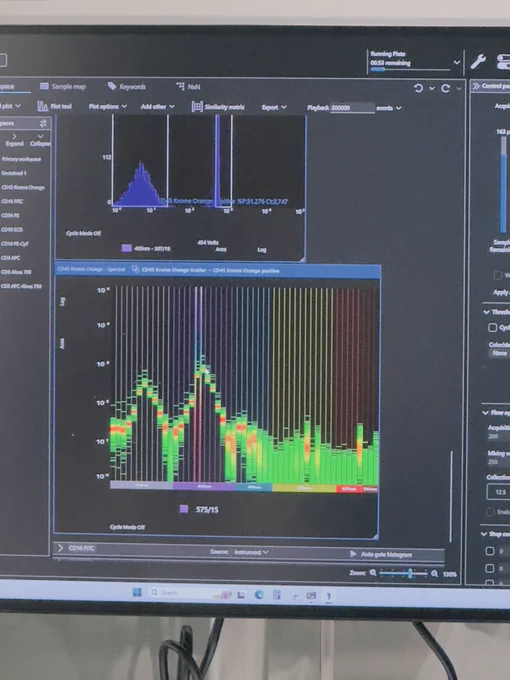Click the toggle-switch icon beside the wrench
Viewport: 510px width, 680px height.
click(503, 62)
